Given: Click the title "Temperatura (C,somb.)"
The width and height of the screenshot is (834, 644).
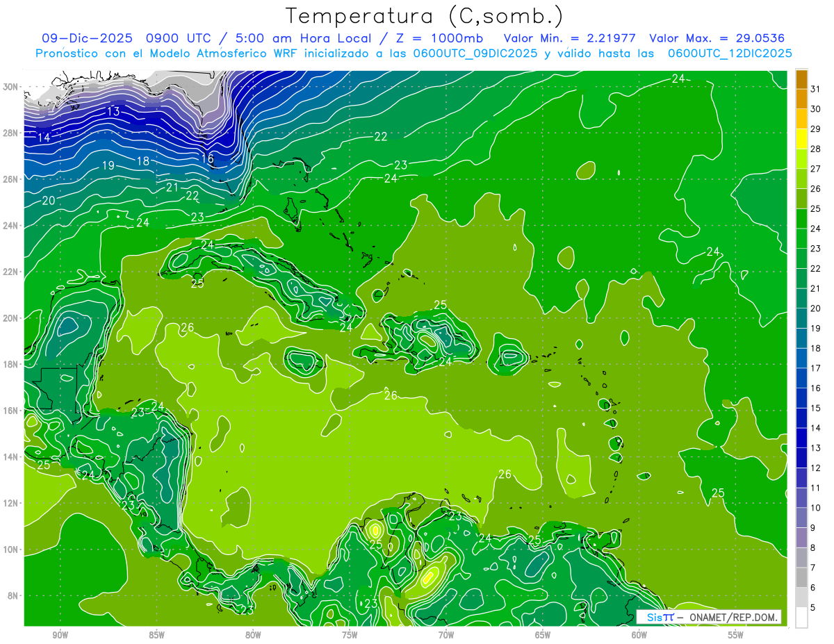Looking at the screenshot, I should coord(425,16).
